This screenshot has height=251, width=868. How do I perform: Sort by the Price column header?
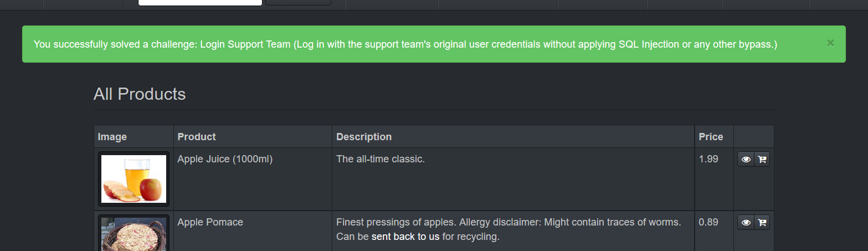click(711, 137)
